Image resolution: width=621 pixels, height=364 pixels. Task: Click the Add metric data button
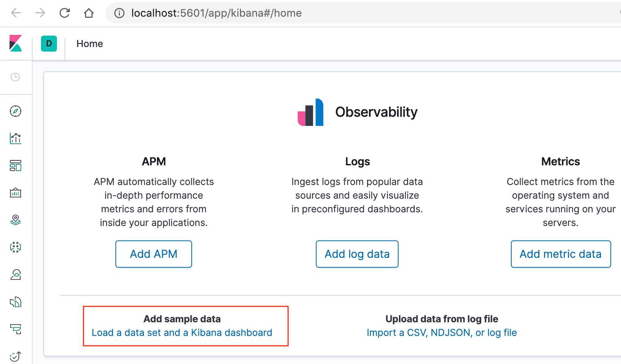pos(561,254)
